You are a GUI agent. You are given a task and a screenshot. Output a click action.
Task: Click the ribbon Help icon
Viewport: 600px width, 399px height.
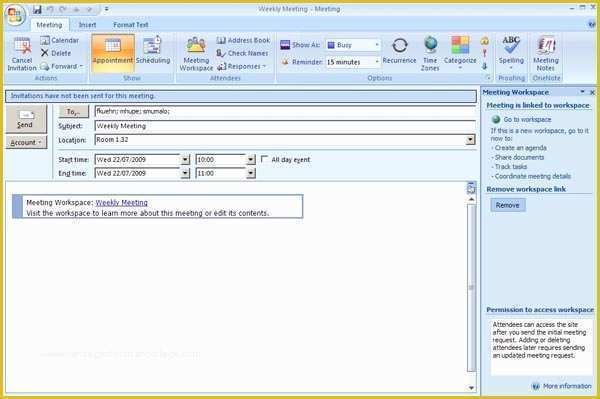pyautogui.click(x=592, y=25)
